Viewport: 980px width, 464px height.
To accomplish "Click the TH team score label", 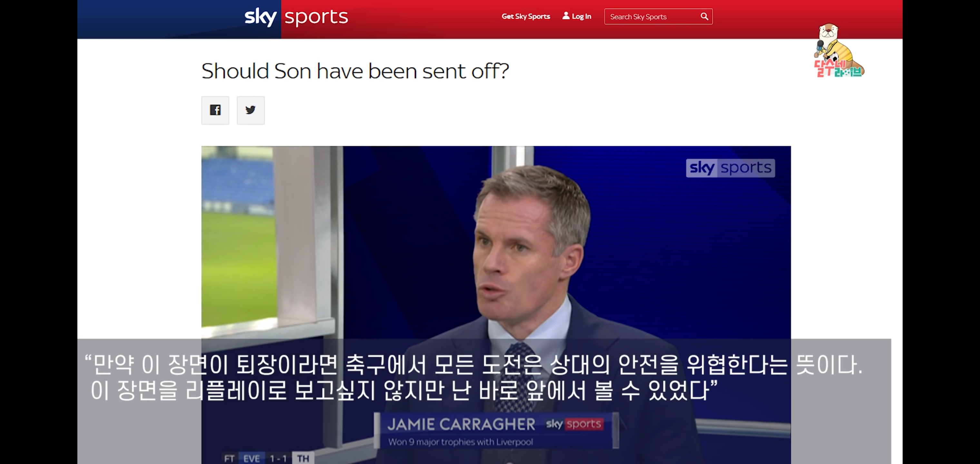I will tap(303, 458).
